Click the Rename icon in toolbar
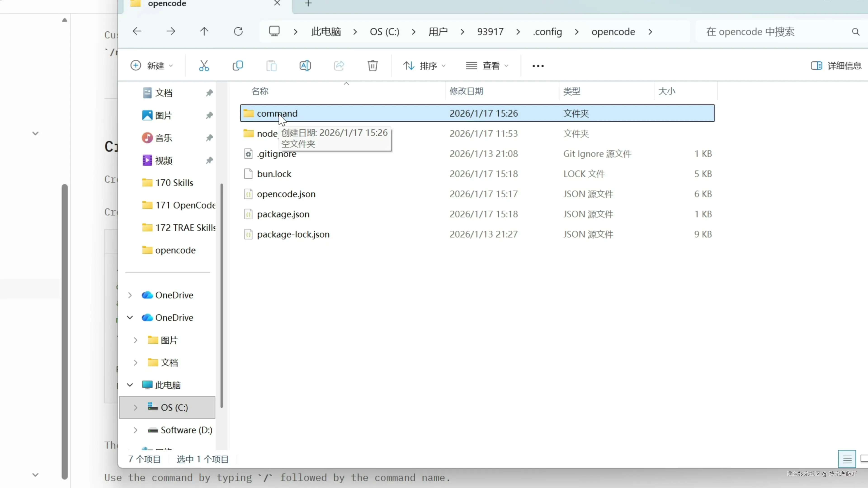Image resolution: width=868 pixels, height=488 pixels. [x=305, y=66]
